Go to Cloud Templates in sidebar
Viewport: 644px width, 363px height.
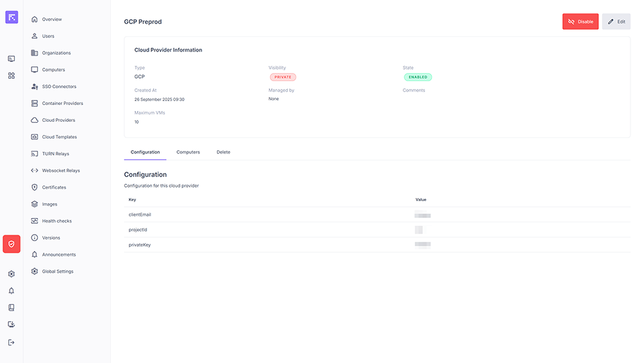pyautogui.click(x=59, y=137)
